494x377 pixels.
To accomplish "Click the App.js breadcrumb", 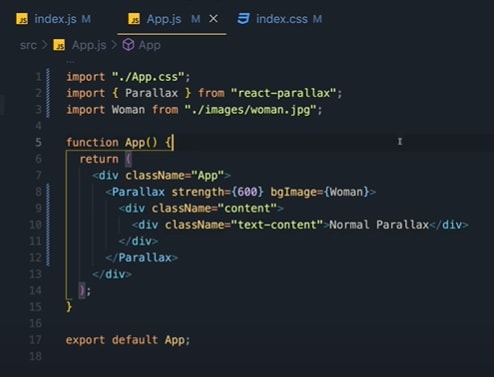I will click(x=89, y=45).
